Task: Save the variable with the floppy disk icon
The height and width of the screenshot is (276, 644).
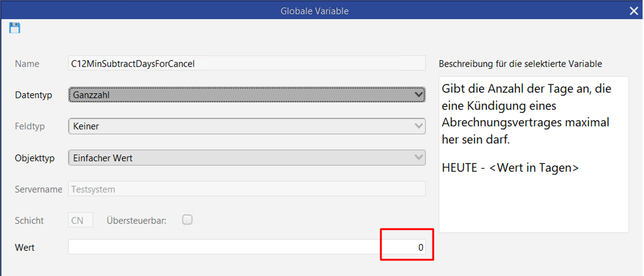Action: point(15,28)
